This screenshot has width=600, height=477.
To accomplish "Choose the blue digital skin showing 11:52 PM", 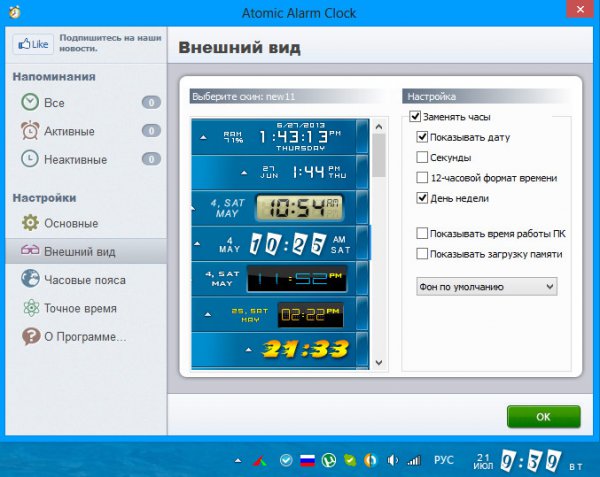I will tap(280, 279).
